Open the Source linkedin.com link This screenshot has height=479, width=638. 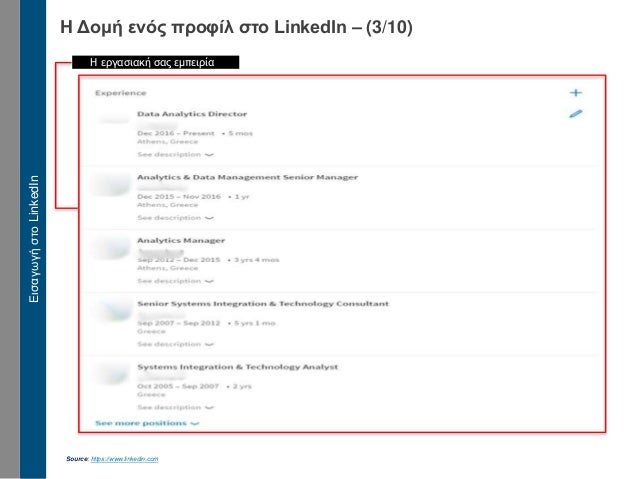pyautogui.click(x=124, y=458)
